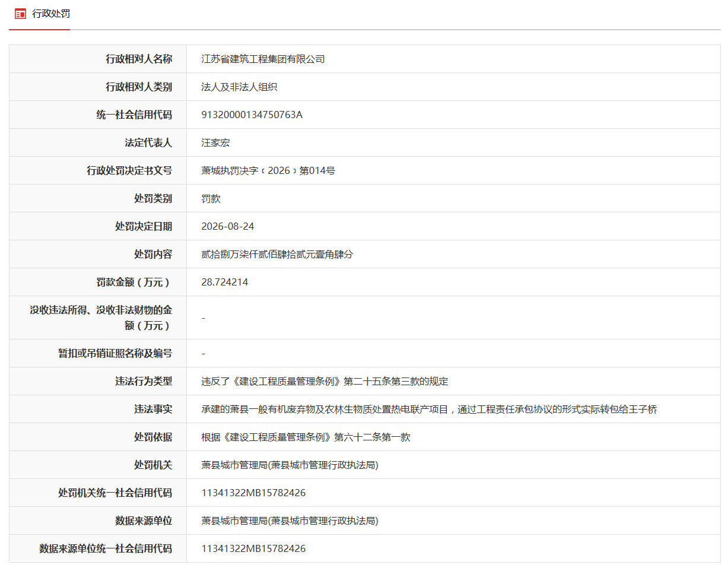Click the label 违法事实

pyautogui.click(x=153, y=409)
